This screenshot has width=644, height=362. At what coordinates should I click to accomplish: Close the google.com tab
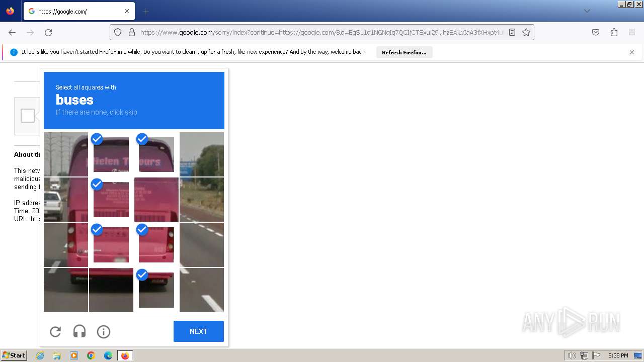coord(127,11)
